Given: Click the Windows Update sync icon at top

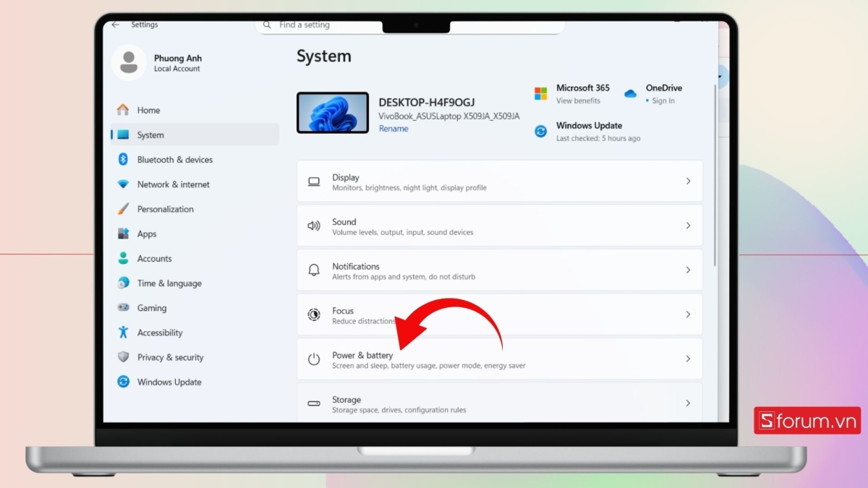Looking at the screenshot, I should [540, 132].
